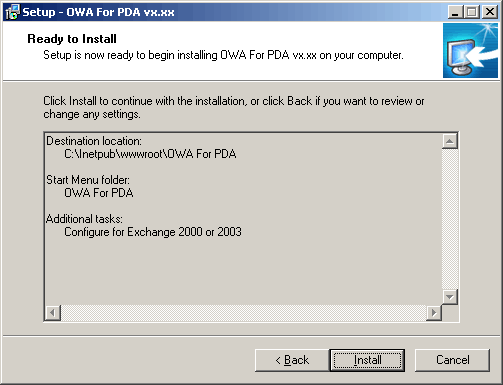The image size is (503, 385).
Task: Click the horizontal scrollbar track in summary box
Action: point(243,313)
